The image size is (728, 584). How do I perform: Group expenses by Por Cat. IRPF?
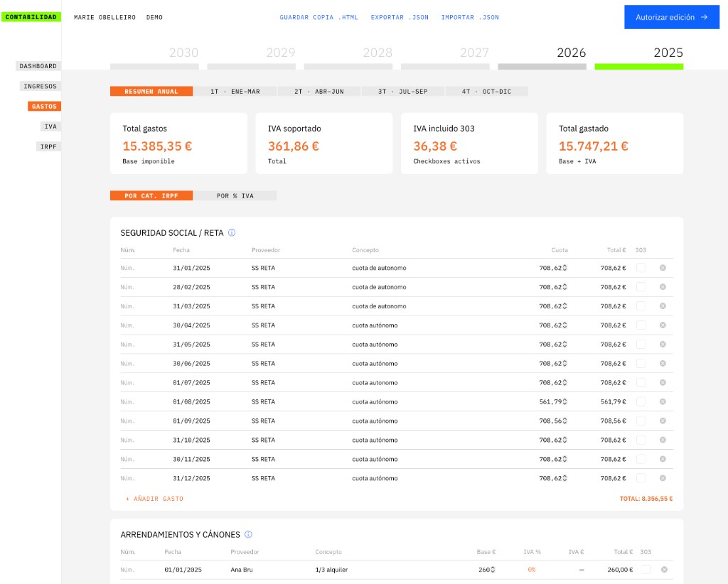click(x=151, y=196)
